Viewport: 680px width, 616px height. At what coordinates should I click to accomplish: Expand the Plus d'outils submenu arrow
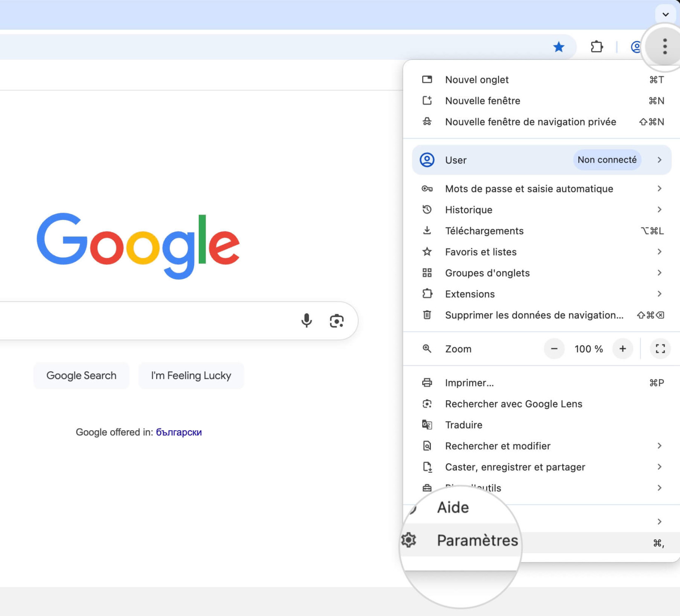point(659,488)
